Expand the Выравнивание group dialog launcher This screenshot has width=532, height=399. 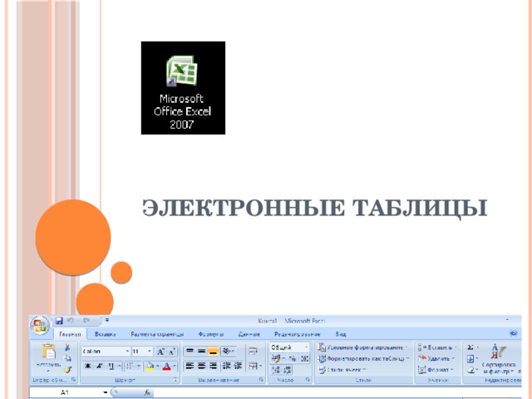pyautogui.click(x=261, y=380)
